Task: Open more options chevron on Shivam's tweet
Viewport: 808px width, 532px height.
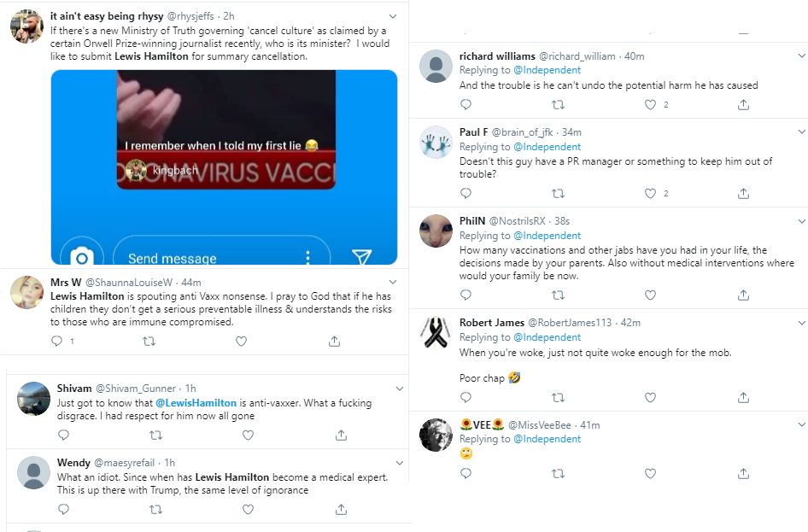Action: [x=400, y=389]
